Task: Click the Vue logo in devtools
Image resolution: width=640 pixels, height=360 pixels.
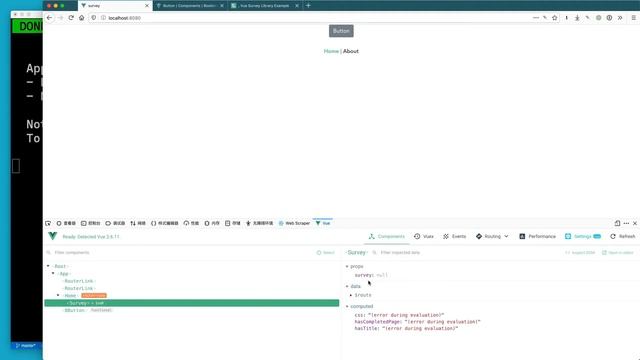Action: click(x=53, y=236)
